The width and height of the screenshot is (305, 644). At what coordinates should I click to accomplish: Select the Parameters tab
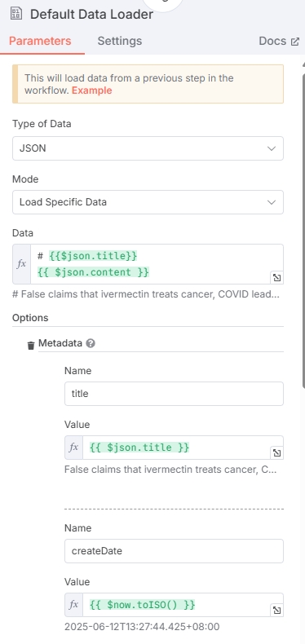(x=40, y=41)
